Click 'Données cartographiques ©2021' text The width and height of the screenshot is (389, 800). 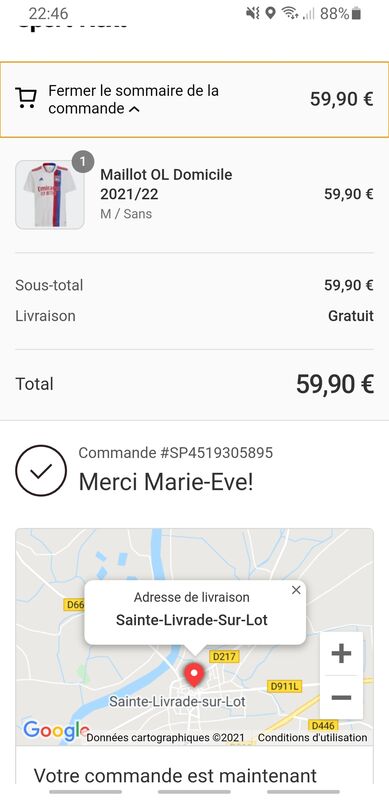165,738
